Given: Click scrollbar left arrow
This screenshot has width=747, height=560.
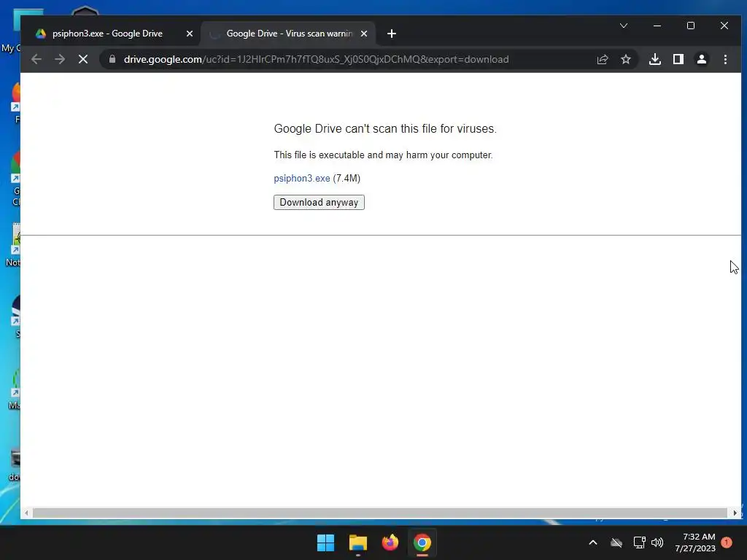Looking at the screenshot, I should pos(26,513).
